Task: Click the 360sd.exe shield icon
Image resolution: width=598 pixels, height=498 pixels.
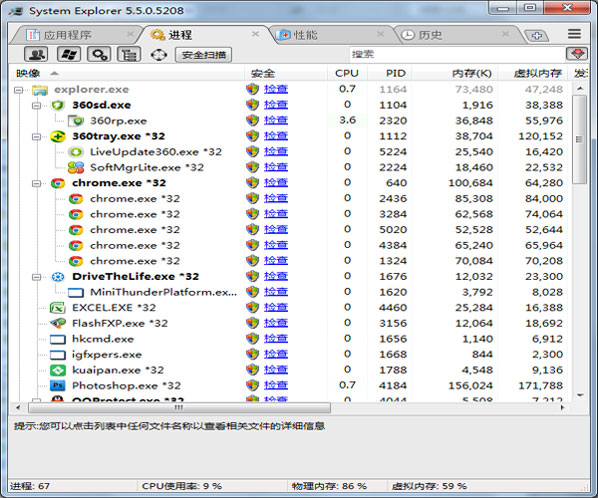Action: coord(58,105)
